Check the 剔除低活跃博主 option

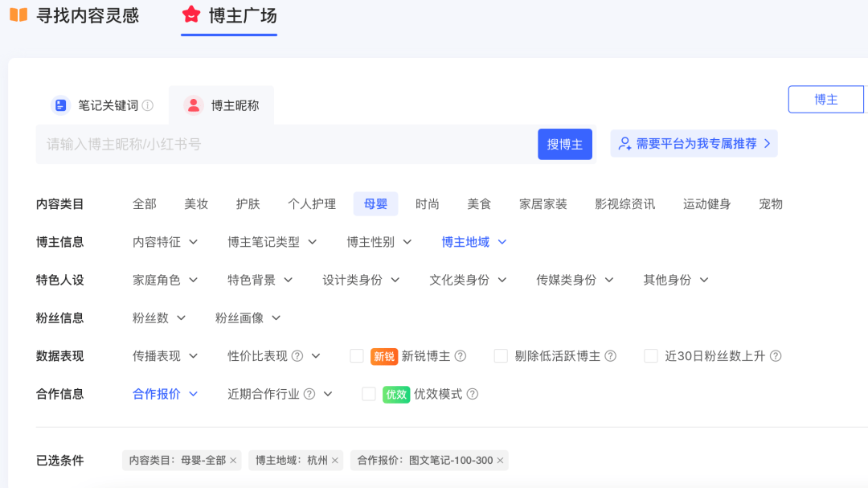click(501, 356)
